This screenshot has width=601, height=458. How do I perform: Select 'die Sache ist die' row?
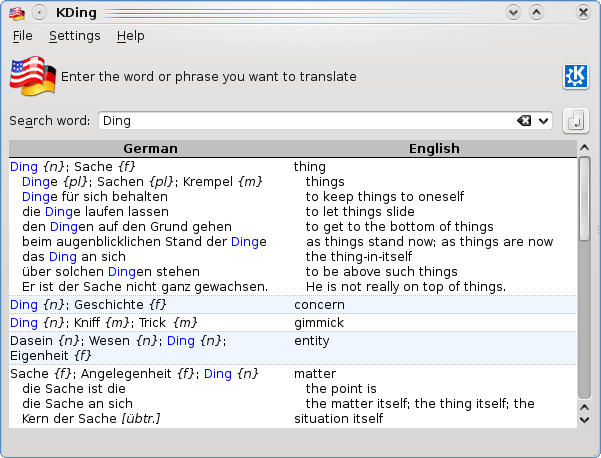click(74, 389)
